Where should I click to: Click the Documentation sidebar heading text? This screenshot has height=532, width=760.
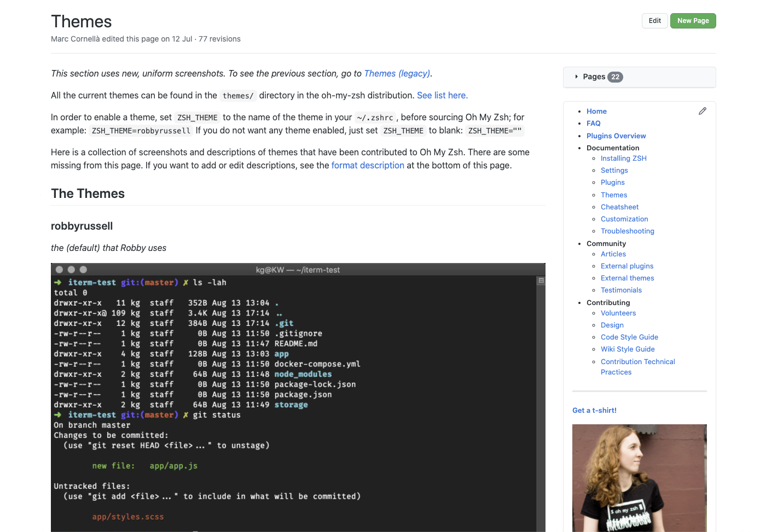(613, 148)
